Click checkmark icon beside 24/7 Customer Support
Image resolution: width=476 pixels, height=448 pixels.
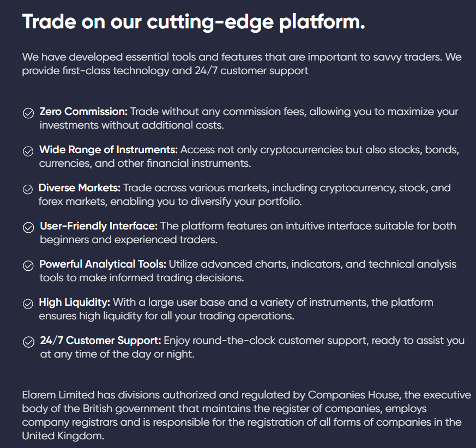point(28,342)
